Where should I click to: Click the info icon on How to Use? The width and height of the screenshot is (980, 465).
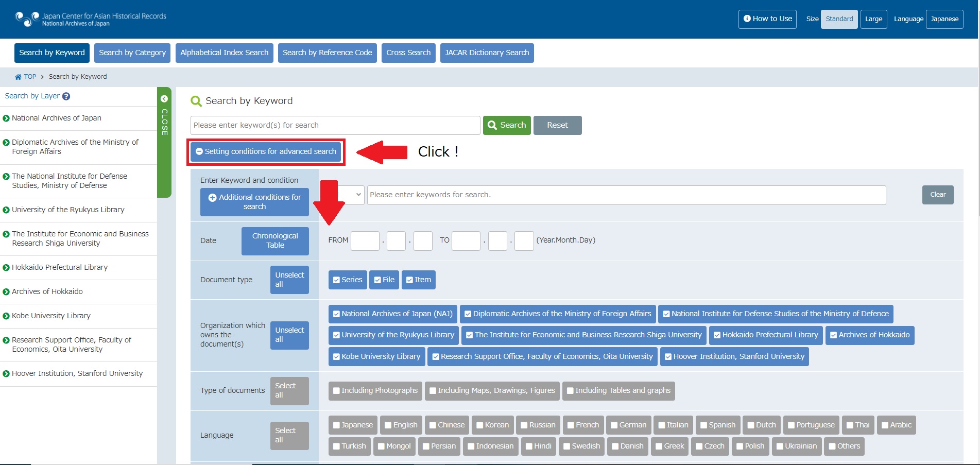747,19
